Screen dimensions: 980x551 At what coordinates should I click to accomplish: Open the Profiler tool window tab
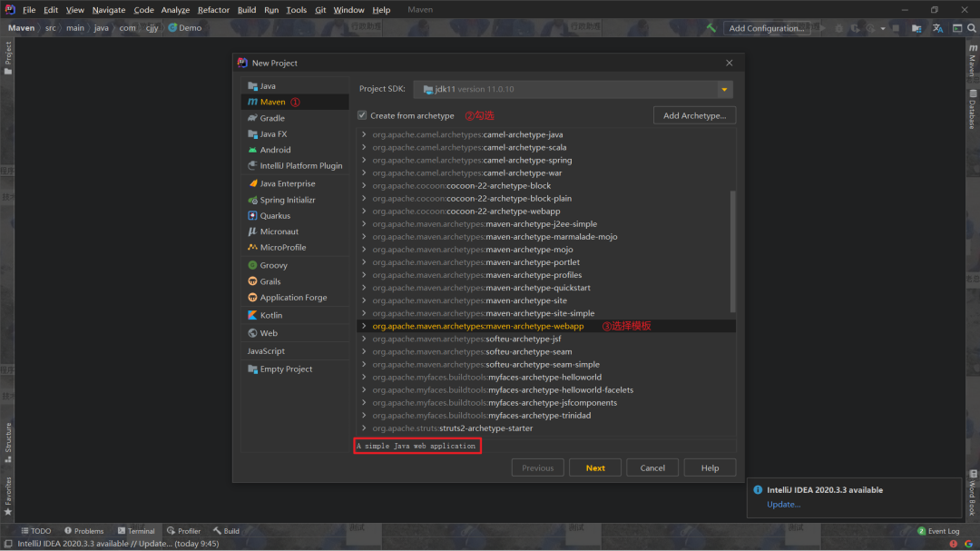[183, 531]
